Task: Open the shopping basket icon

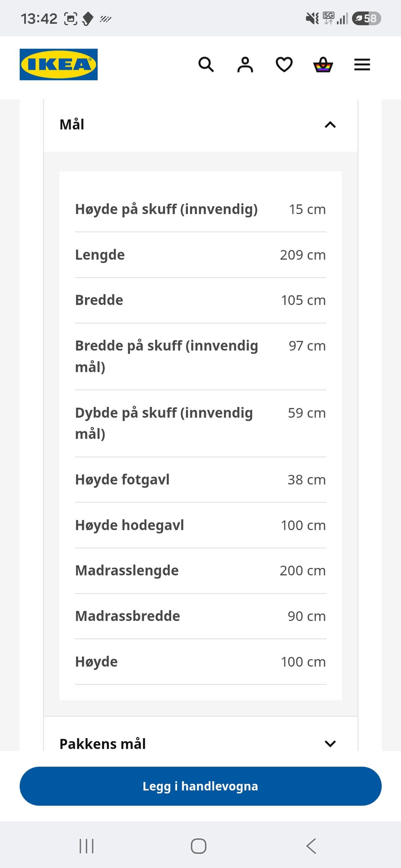Action: (x=323, y=65)
